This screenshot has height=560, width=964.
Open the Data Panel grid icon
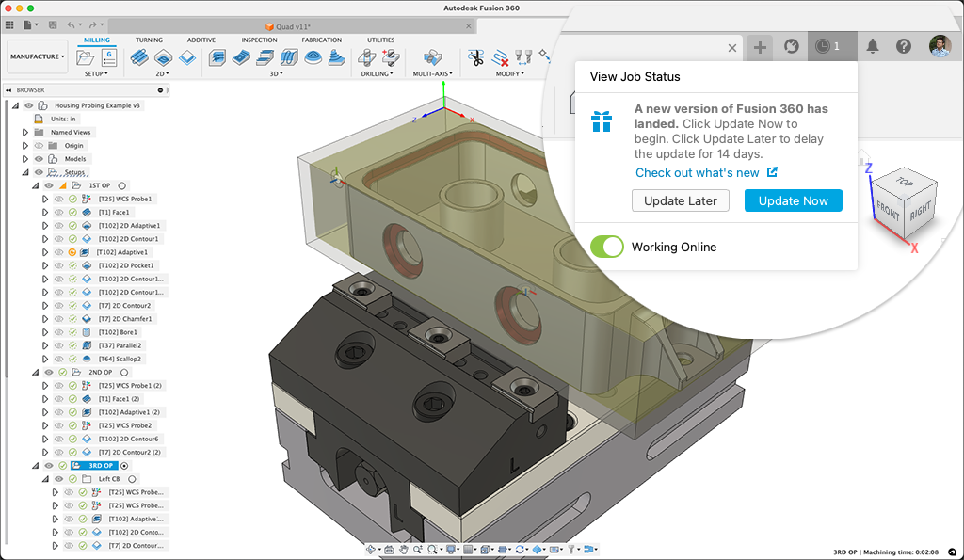(x=10, y=24)
